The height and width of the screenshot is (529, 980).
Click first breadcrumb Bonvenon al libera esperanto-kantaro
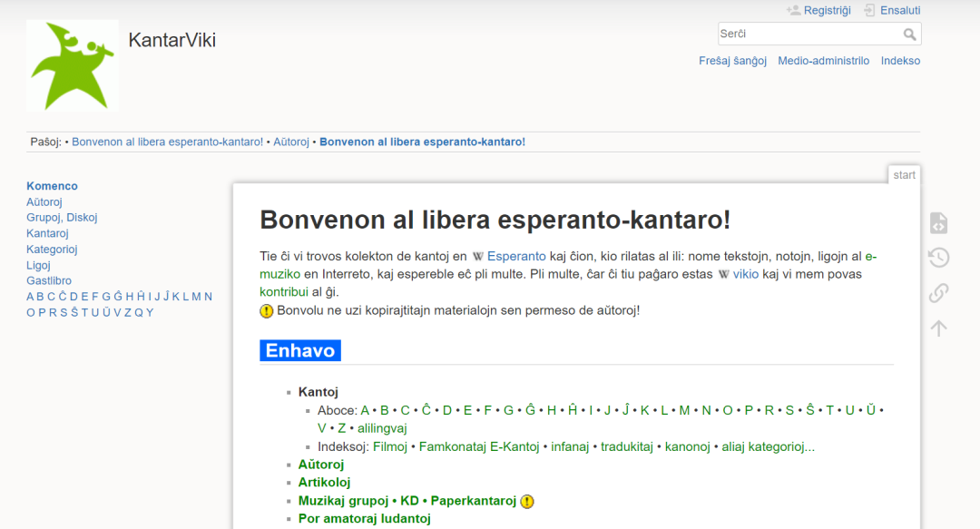(168, 142)
